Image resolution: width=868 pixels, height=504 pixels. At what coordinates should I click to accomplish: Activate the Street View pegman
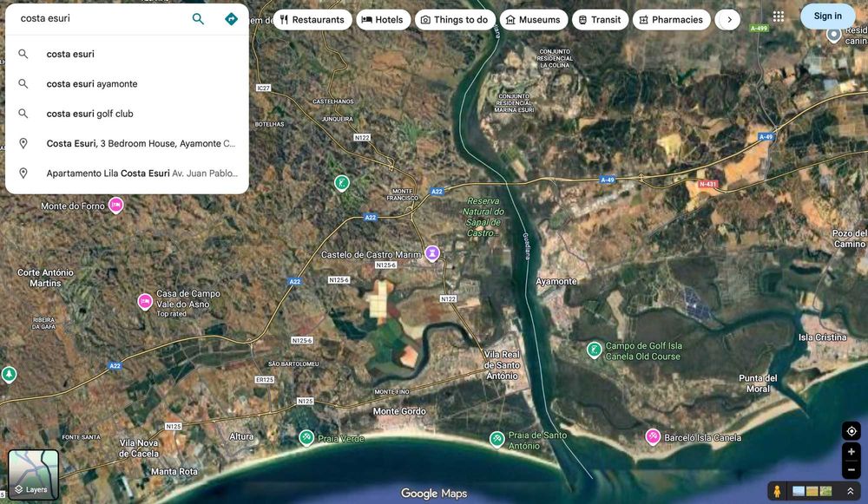tap(777, 491)
